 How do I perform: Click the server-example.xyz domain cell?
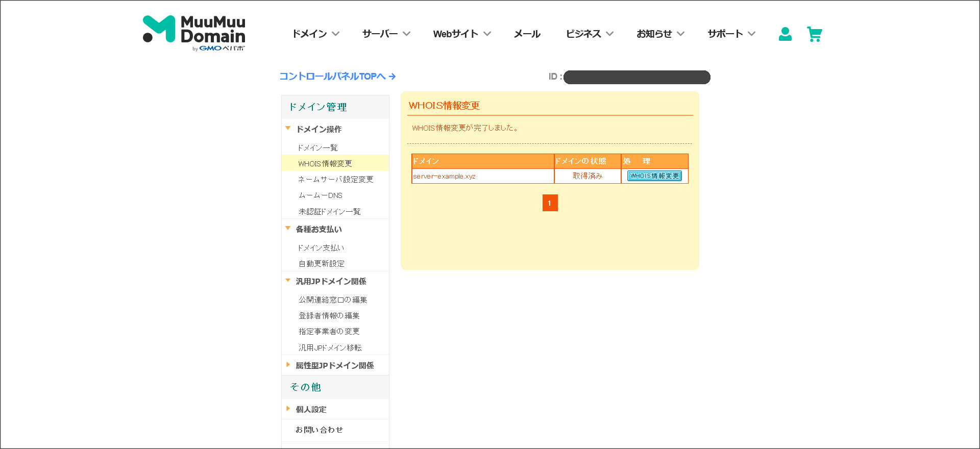[483, 176]
